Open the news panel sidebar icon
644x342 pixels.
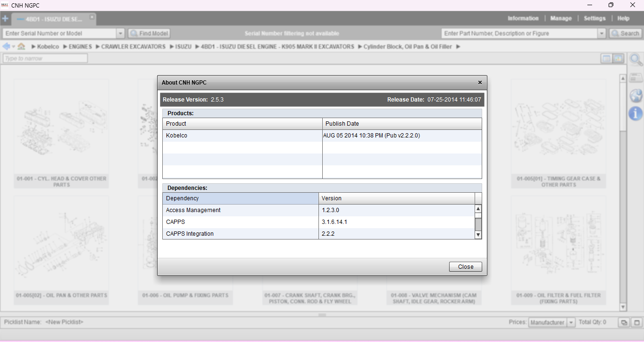tap(636, 78)
